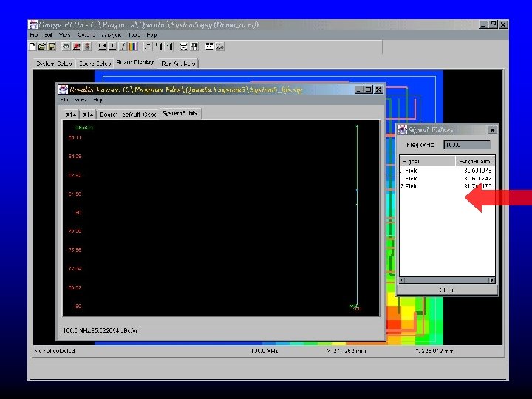Select the X-Field row in Signal Values
Screen dimensions: 532x399
pyautogui.click(x=446, y=171)
